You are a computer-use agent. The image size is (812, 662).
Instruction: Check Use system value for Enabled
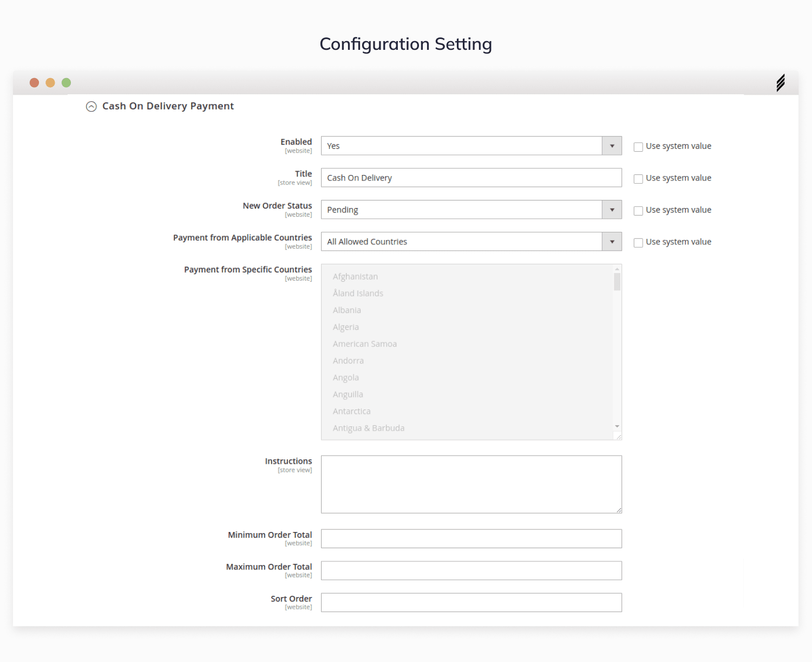point(638,147)
